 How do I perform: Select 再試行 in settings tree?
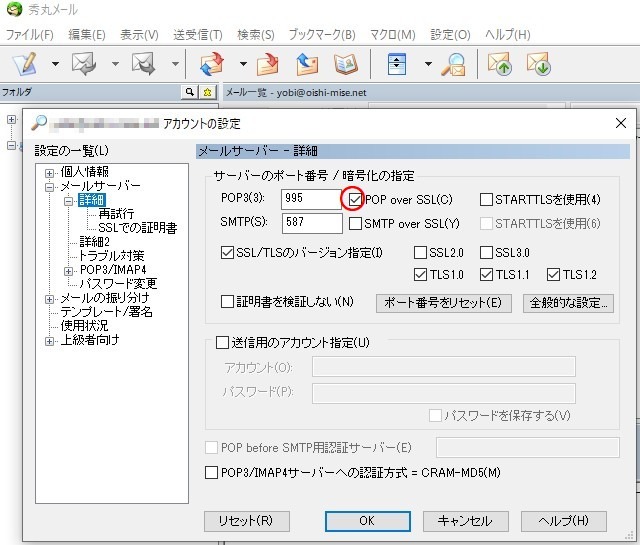tap(116, 214)
